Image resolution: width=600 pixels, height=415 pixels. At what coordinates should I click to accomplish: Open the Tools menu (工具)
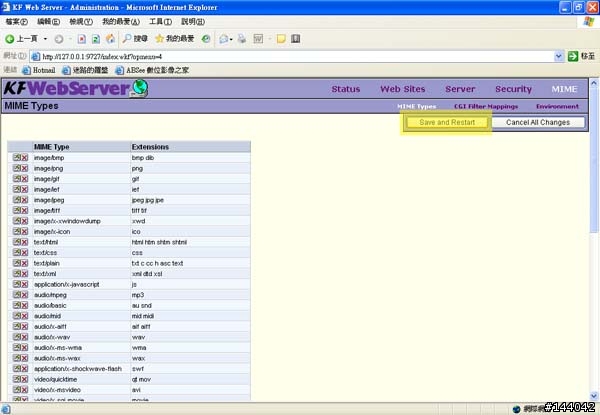(160, 22)
